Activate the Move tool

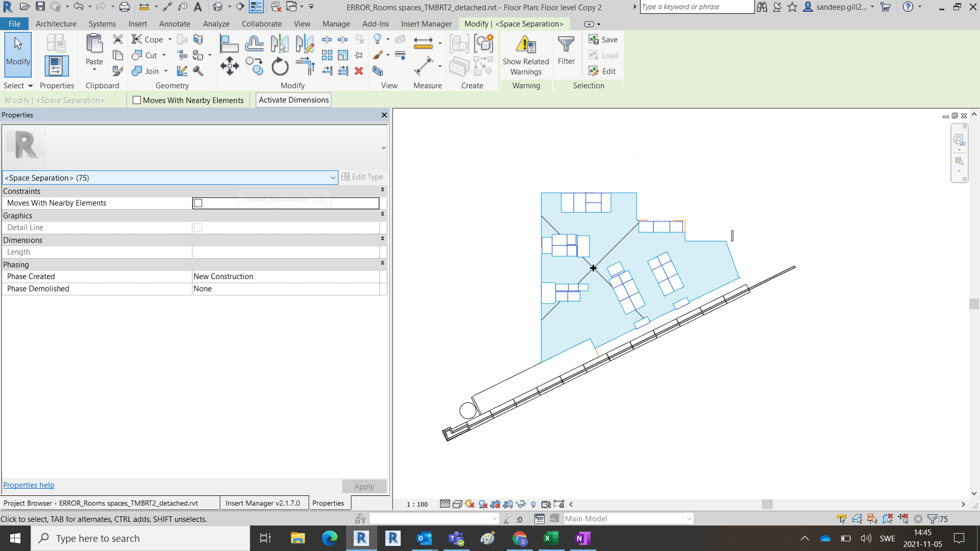tap(229, 66)
